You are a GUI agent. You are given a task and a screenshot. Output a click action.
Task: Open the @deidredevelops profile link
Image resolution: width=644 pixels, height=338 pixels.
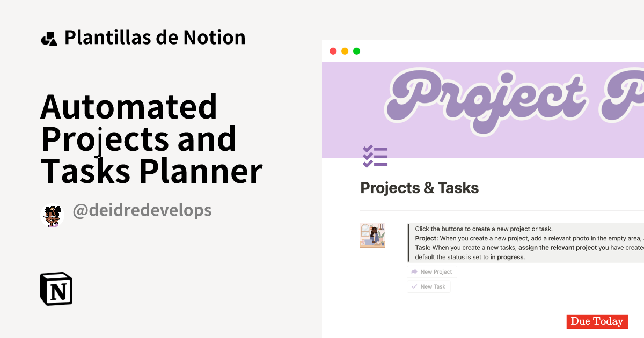(142, 210)
